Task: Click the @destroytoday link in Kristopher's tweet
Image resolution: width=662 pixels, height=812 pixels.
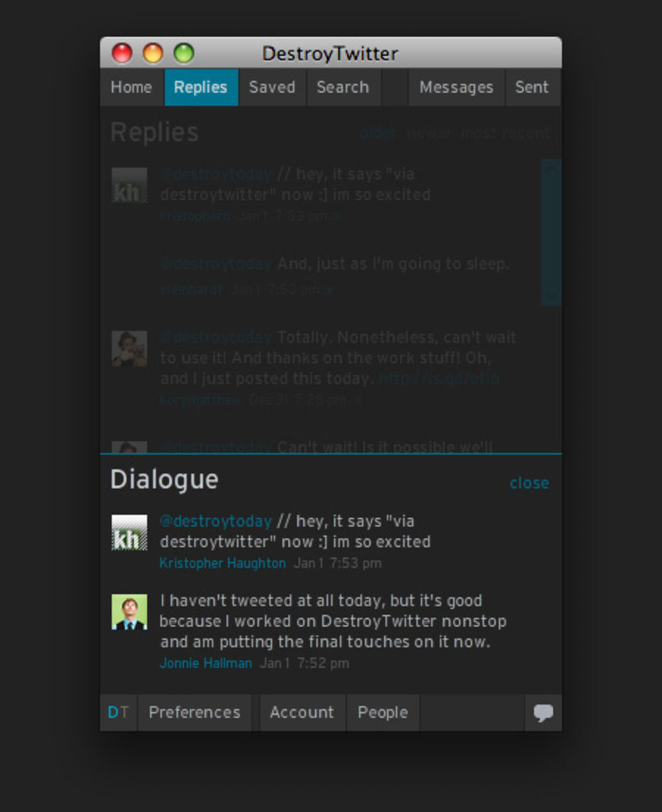Action: coord(215,521)
